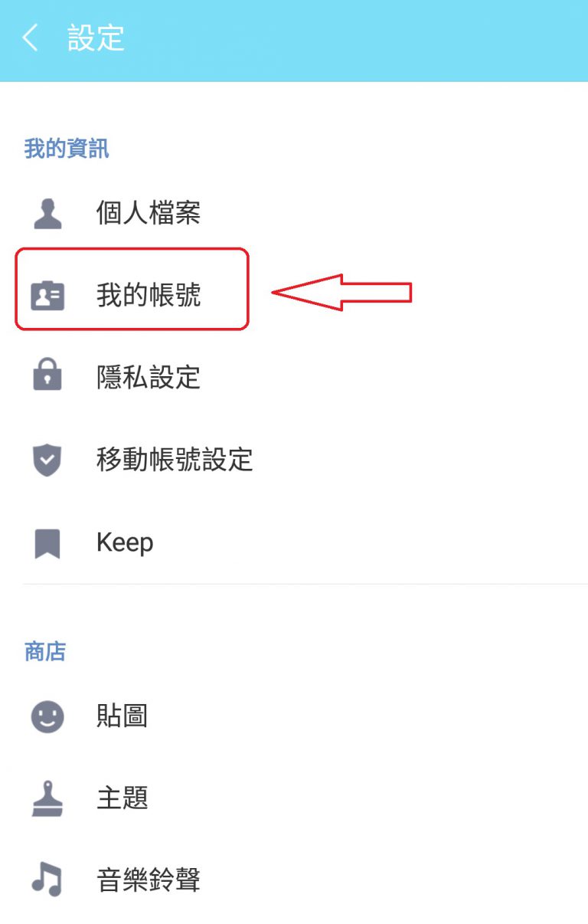Open the 個人檔案 profile settings

coord(294,213)
